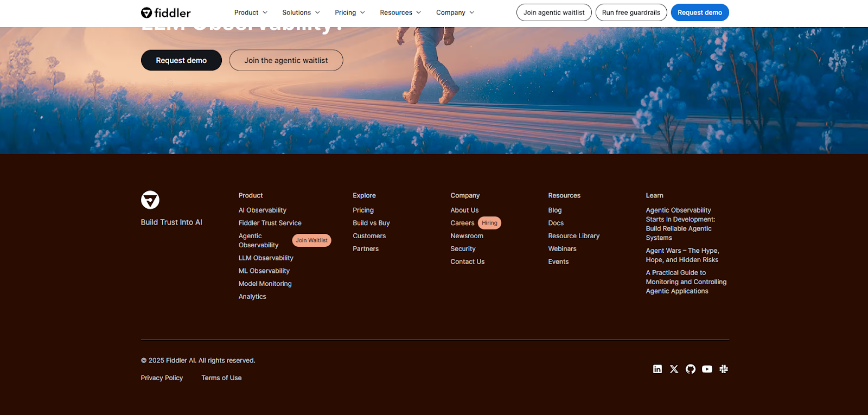Screen dimensions: 868x415
Task: Click Run free guardrails button
Action: (631, 12)
